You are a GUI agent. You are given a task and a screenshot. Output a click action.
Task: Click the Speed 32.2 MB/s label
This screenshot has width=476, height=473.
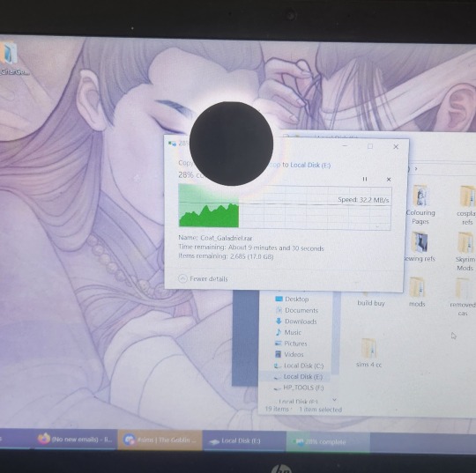coord(363,200)
